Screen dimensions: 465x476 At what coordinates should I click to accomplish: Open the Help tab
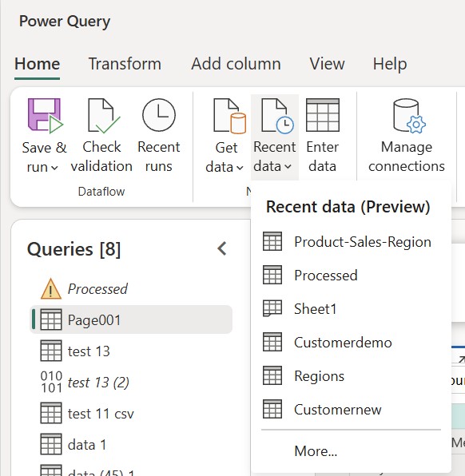pos(390,64)
